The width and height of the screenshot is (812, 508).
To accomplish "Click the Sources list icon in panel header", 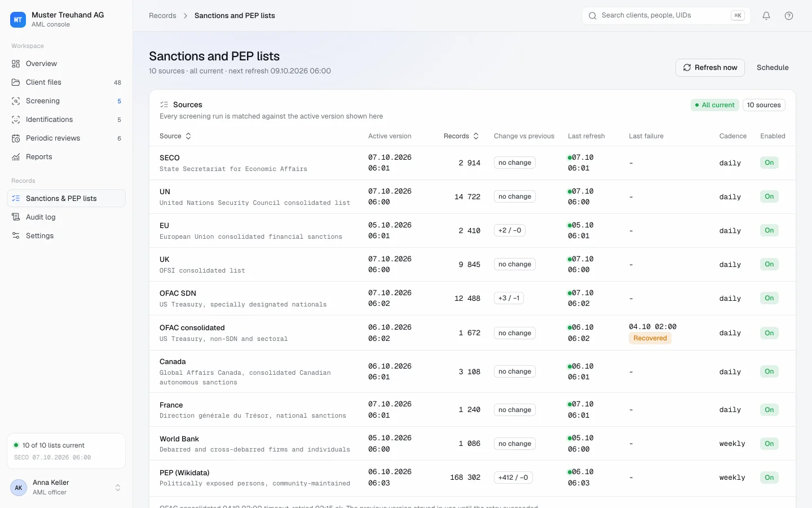I will click(x=164, y=104).
